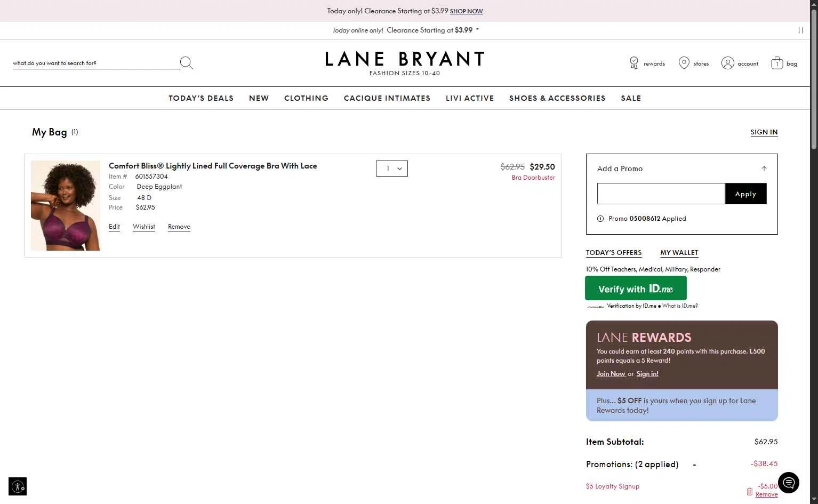Screen dimensions: 818x504
Task: Open the accessibility options icon
Action: pos(18,486)
